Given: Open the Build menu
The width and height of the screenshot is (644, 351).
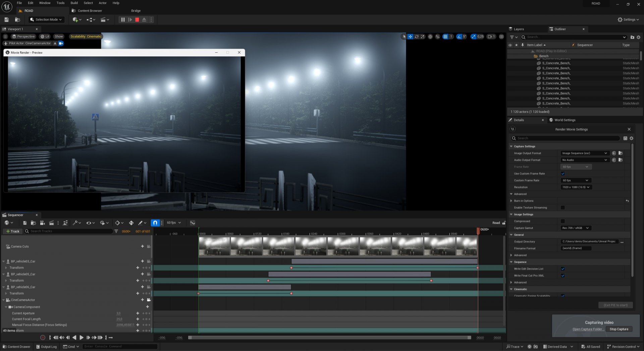Looking at the screenshot, I should (x=74, y=3).
